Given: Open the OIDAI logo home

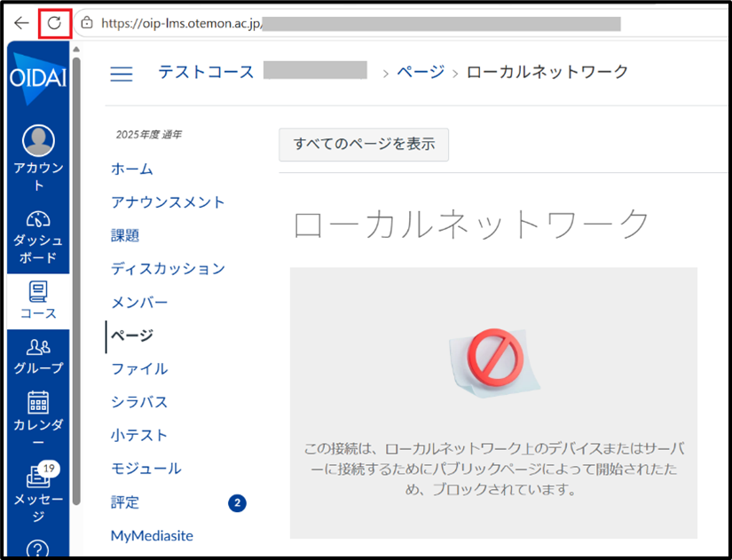Looking at the screenshot, I should (38, 78).
